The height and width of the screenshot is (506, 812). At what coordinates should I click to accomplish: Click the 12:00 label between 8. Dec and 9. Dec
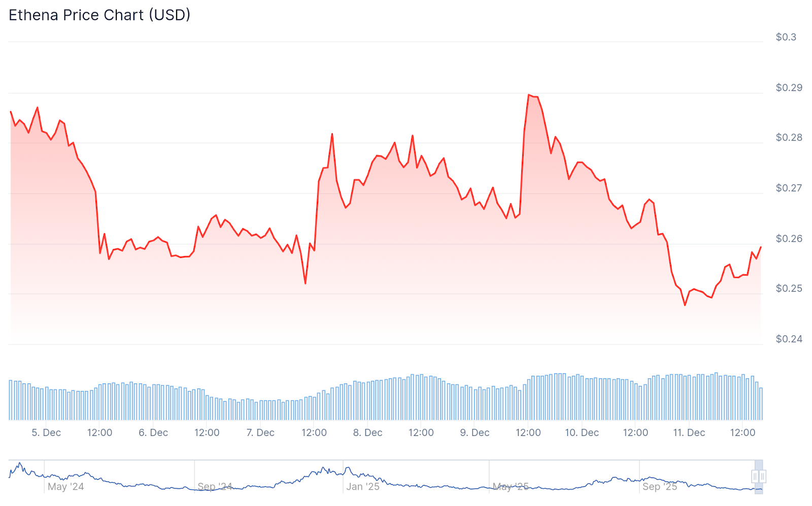[421, 432]
